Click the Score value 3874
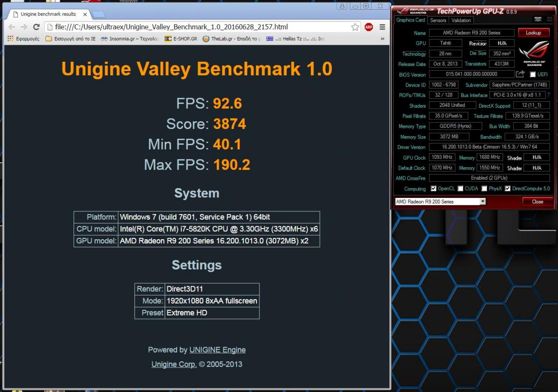 pos(230,124)
